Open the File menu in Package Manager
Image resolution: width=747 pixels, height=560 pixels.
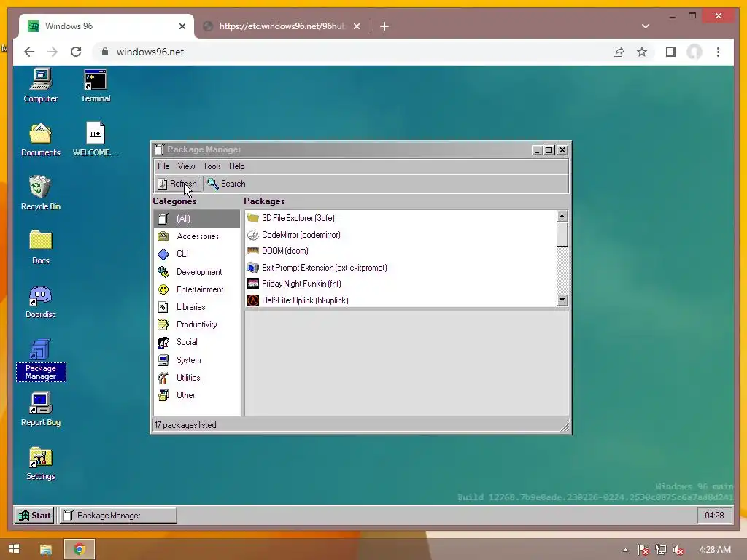coord(163,166)
